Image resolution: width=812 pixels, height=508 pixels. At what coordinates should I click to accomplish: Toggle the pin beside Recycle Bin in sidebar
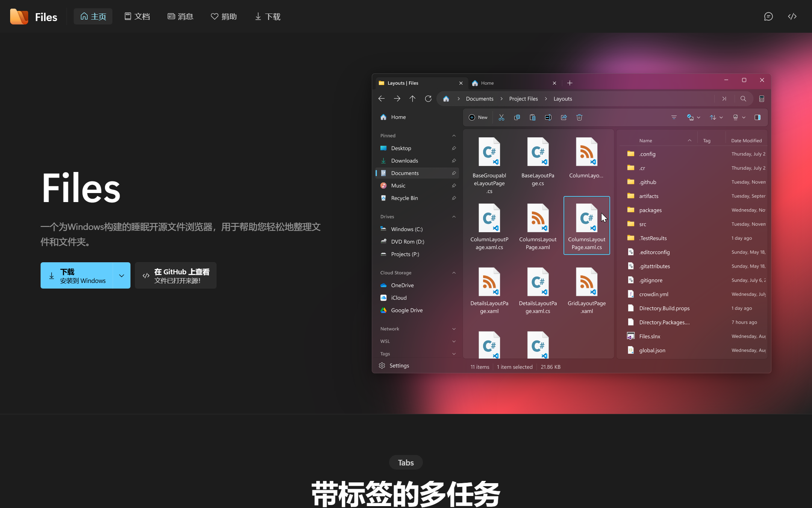pos(454,198)
